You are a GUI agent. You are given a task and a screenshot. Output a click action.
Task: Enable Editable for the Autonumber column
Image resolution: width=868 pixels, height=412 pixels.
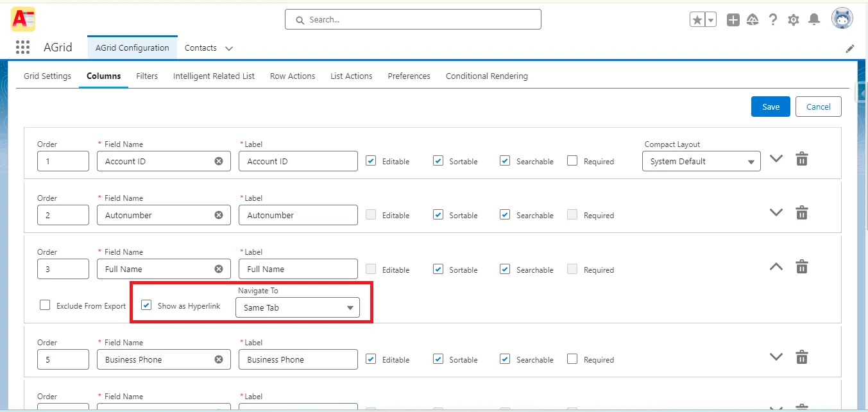point(370,215)
